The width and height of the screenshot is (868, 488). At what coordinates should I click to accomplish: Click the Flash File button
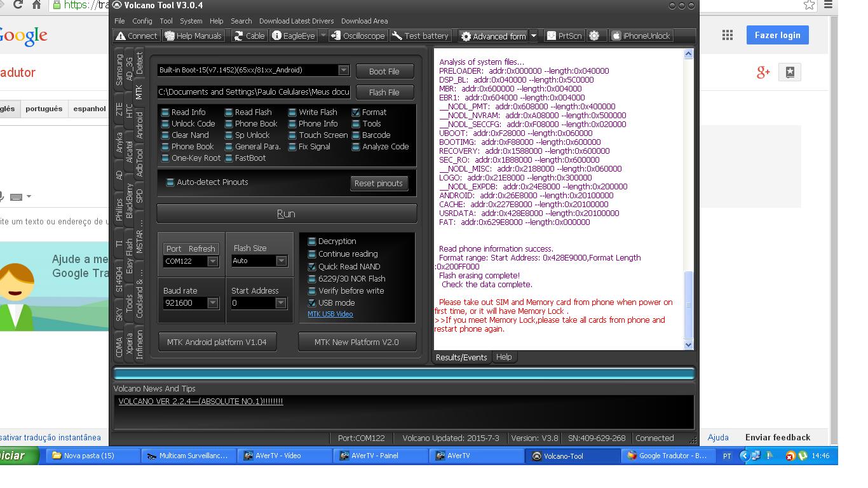pyautogui.click(x=384, y=92)
